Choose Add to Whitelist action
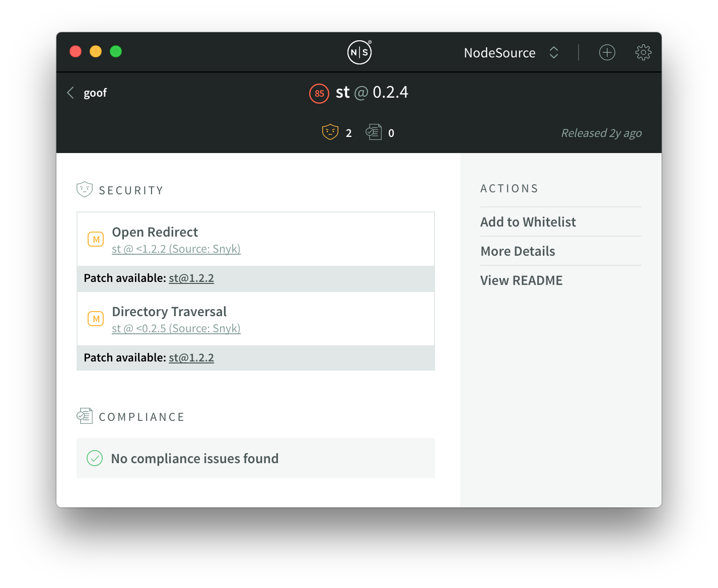This screenshot has width=718, height=588. click(x=528, y=222)
